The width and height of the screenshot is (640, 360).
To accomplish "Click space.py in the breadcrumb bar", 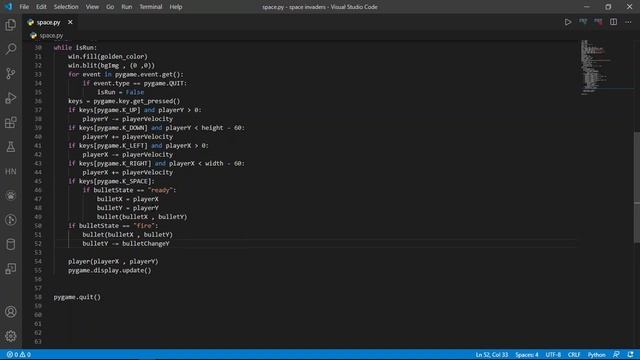I will click(x=51, y=36).
